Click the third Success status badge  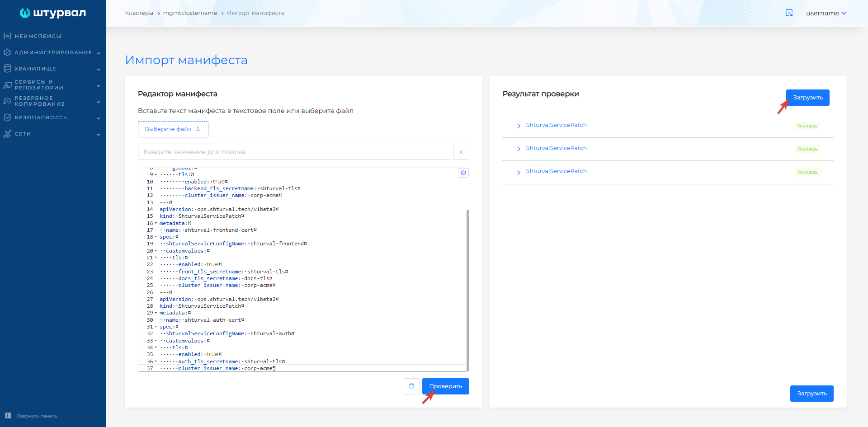tap(807, 172)
